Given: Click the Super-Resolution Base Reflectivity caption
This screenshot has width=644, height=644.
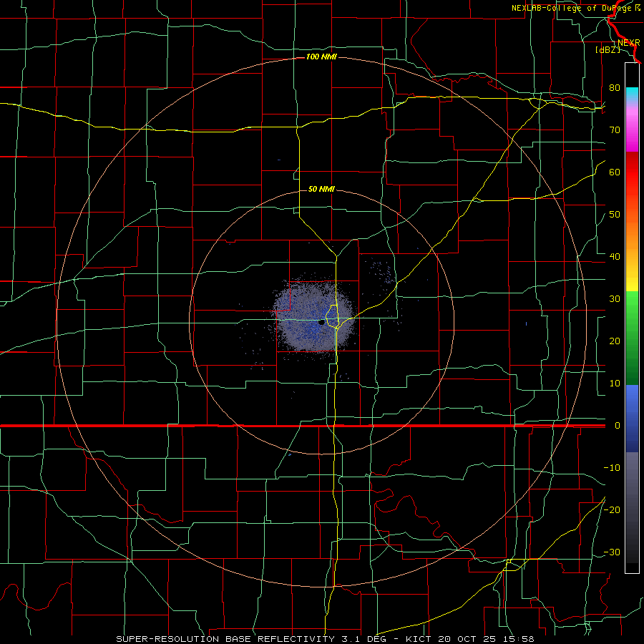Looking at the screenshot, I should pyautogui.click(x=325, y=639).
